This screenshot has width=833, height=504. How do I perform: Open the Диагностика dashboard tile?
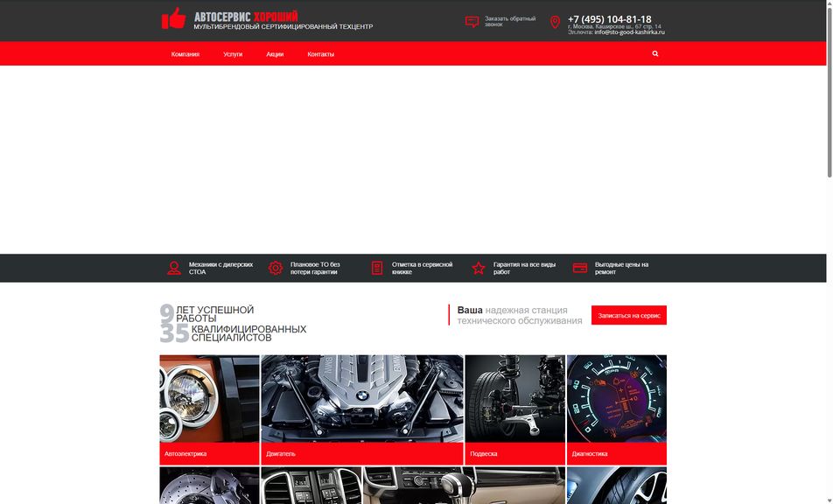pos(617,410)
